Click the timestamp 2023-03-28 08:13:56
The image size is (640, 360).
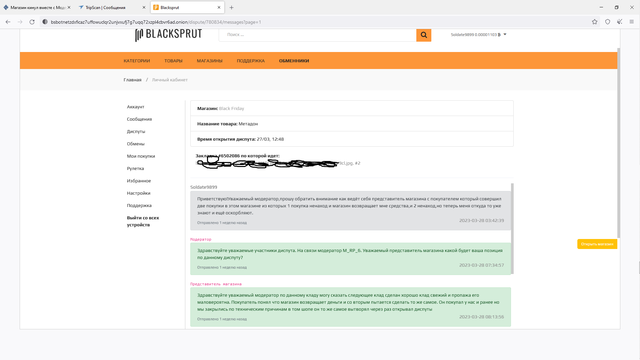coord(481,317)
